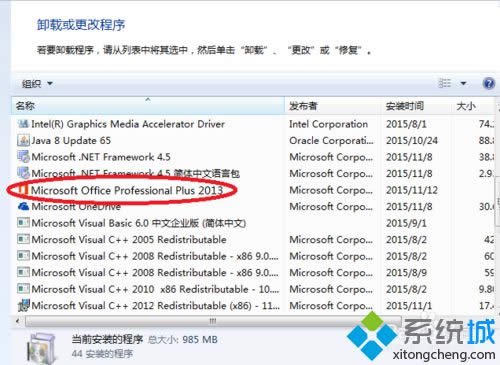This screenshot has width=500, height=365.
Task: Click the Visual C++ 2012 Redistributable icon
Action: coord(23,305)
